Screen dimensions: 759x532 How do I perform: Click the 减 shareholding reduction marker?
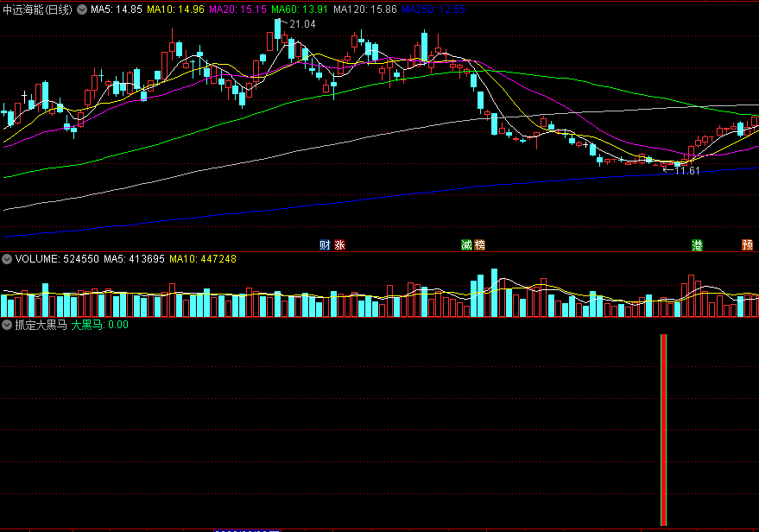click(466, 245)
